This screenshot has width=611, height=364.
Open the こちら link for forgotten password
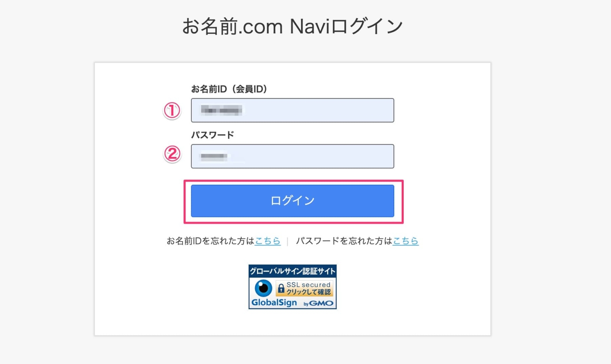(x=405, y=241)
